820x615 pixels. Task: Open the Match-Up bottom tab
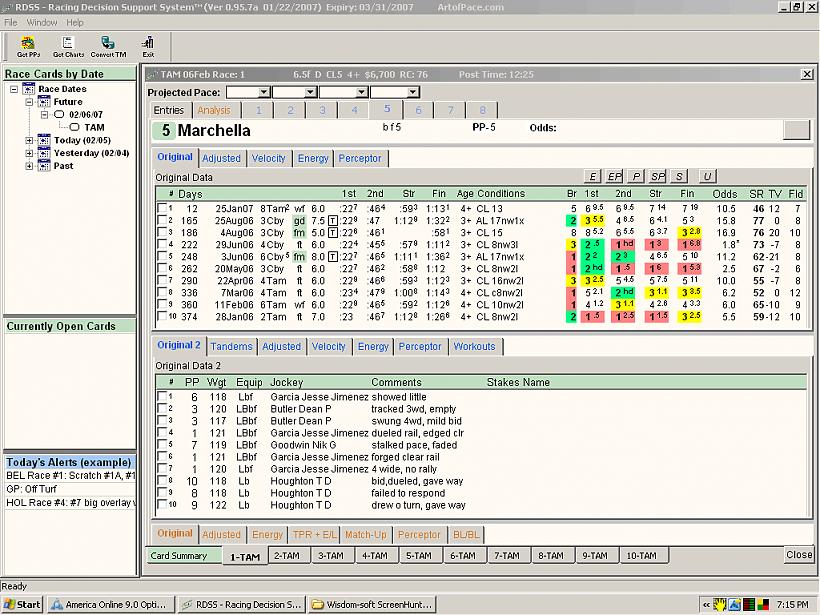pyautogui.click(x=366, y=534)
